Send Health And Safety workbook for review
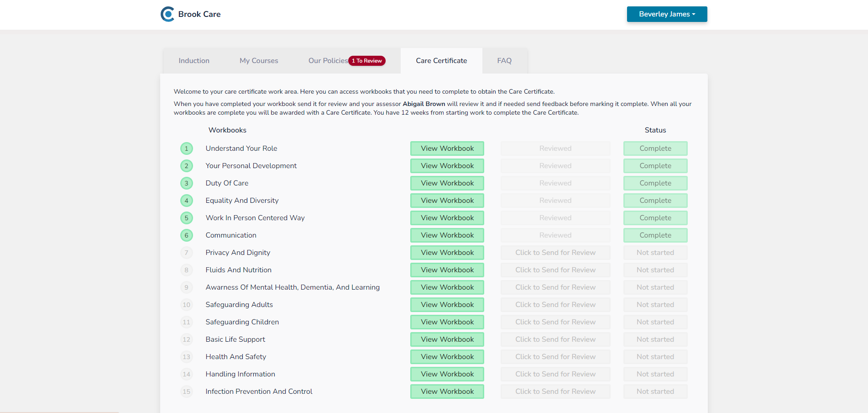This screenshot has height=413, width=868. 555,357
